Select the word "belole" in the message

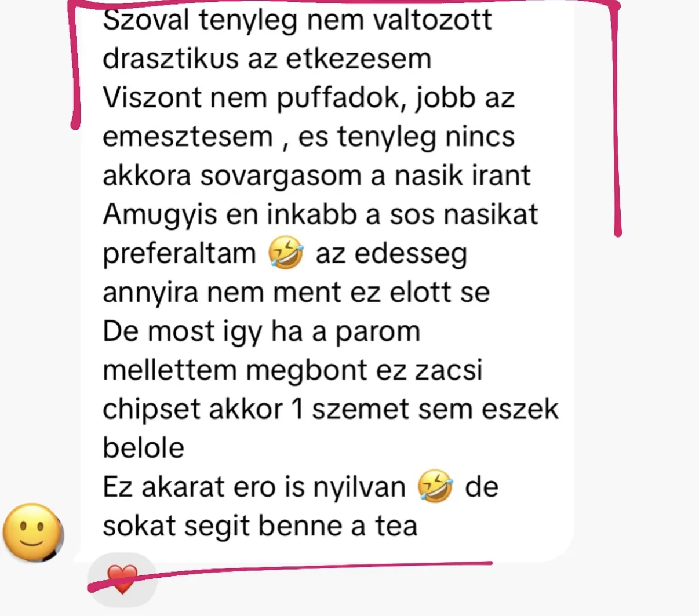tap(143, 447)
